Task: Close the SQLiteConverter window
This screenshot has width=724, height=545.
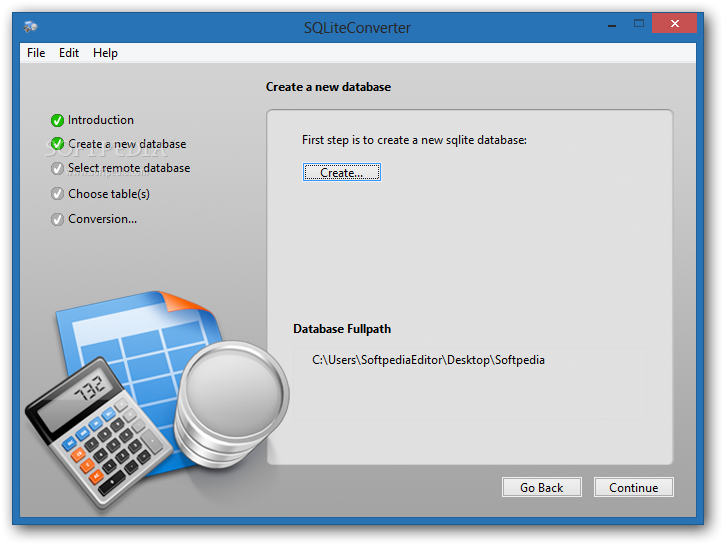Action: click(x=674, y=24)
